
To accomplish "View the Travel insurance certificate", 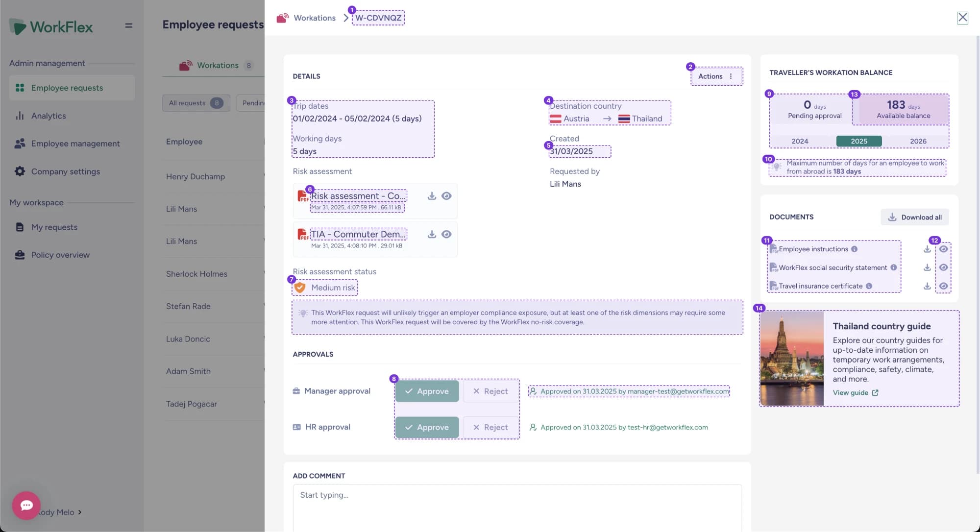I will tap(943, 286).
